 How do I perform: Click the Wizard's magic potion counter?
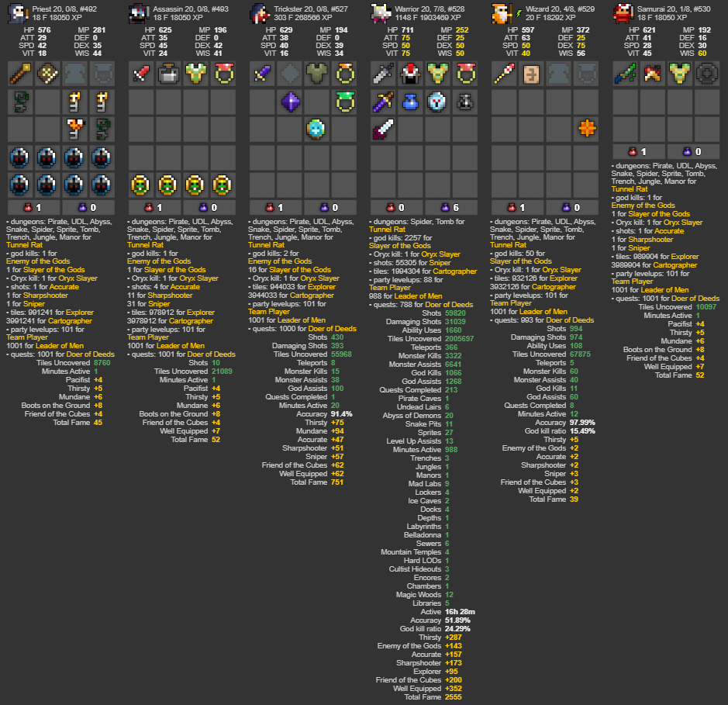point(572,208)
